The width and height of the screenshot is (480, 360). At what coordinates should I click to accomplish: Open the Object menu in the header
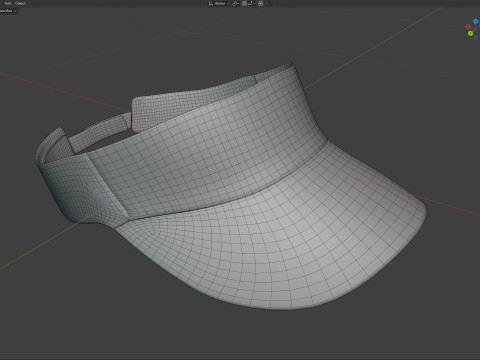(x=20, y=3)
